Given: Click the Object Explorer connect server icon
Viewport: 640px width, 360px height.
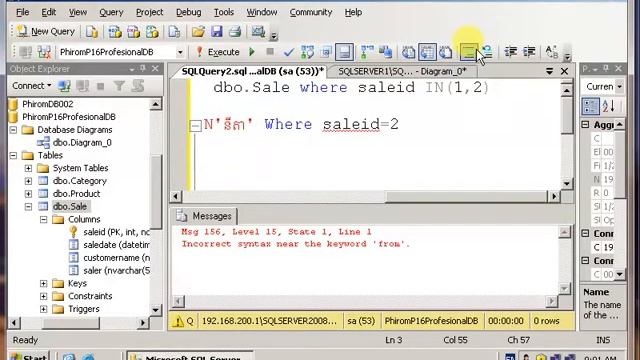Looking at the screenshot, I should 64,86.
